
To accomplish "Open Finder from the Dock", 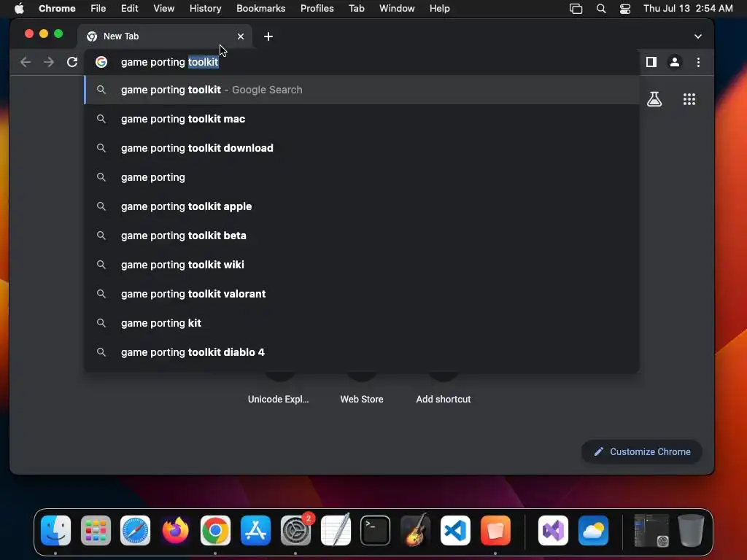I will click(x=55, y=531).
